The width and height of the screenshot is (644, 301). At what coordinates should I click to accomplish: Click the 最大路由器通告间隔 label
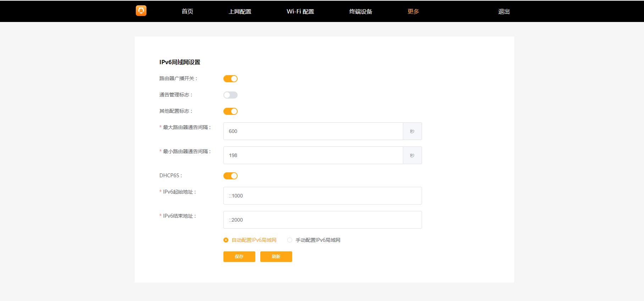pos(187,127)
